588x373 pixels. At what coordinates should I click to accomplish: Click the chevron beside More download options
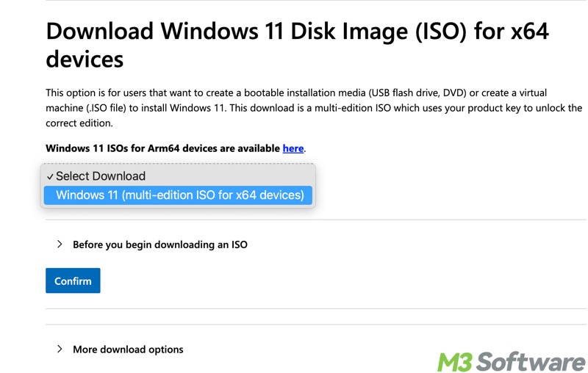pos(60,349)
